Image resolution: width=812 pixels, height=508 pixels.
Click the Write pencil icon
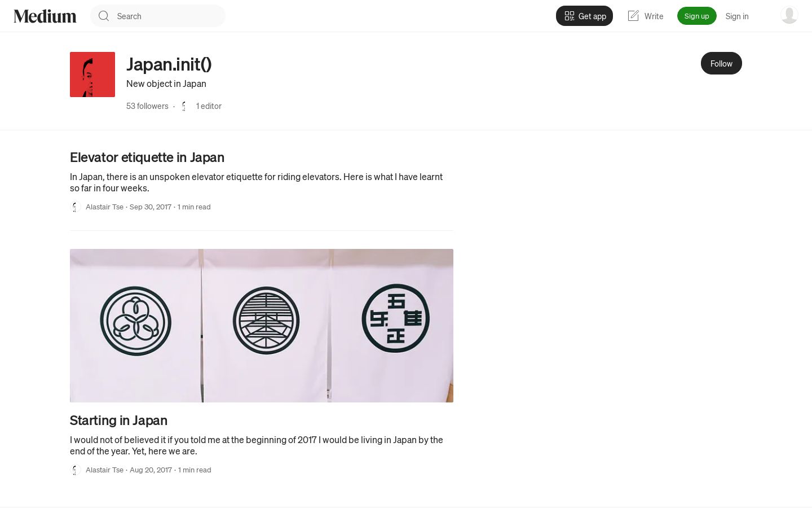(x=633, y=16)
